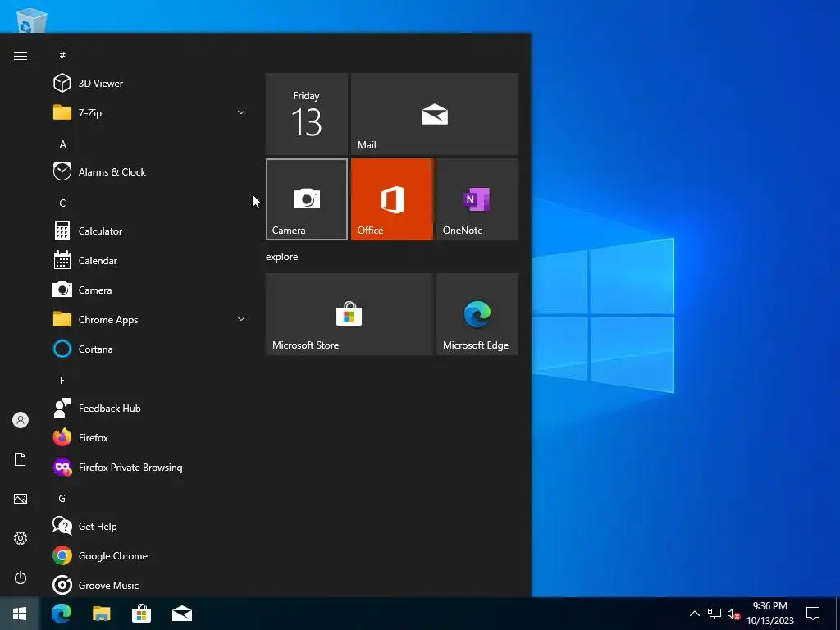Open the notification center icon

point(813,614)
